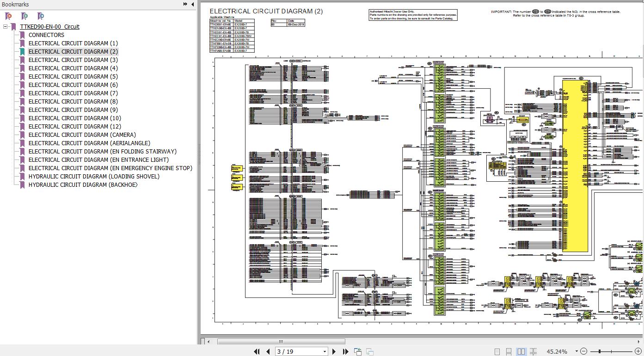Image resolution: width=644 pixels, height=356 pixels.
Task: Open ELECTRICAL CIRCUIT DIAGRAM (AERIALANGLE) bookmark
Action: (x=89, y=143)
